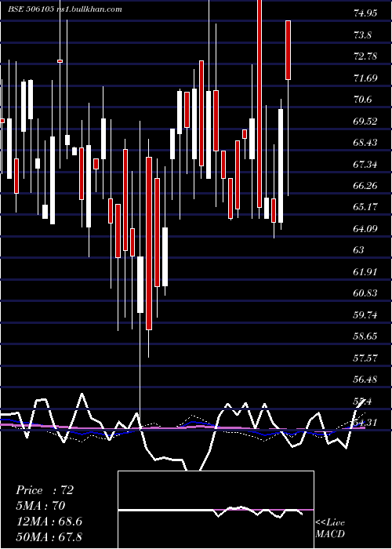The width and height of the screenshot is (392, 549).
Task: Click the 56.48 price axis label
Action: pos(365,379)
